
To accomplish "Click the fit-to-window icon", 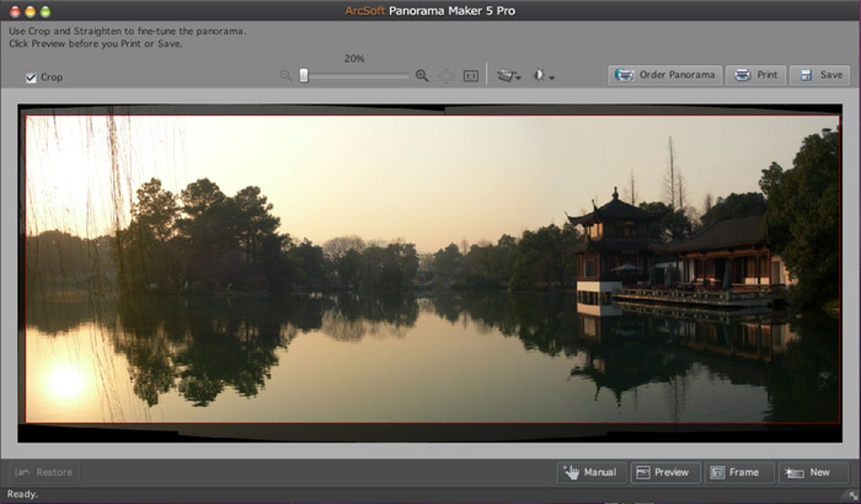I will [x=447, y=76].
